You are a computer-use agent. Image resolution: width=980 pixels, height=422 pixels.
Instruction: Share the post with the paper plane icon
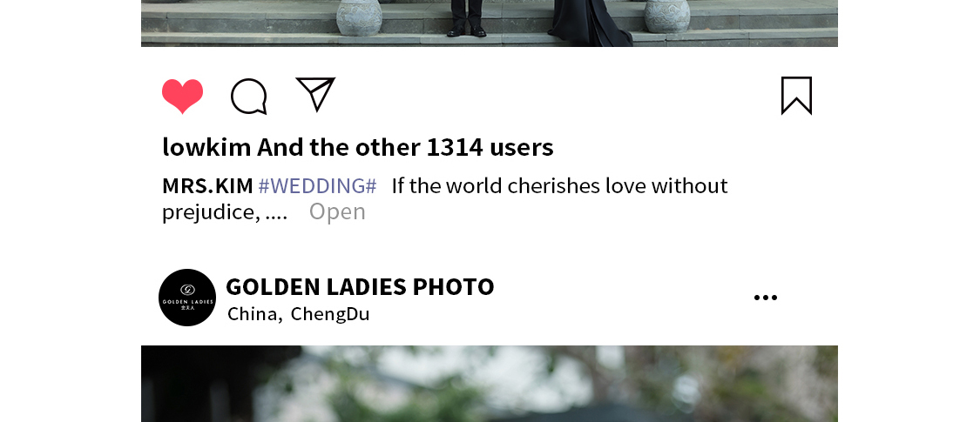[x=315, y=94]
